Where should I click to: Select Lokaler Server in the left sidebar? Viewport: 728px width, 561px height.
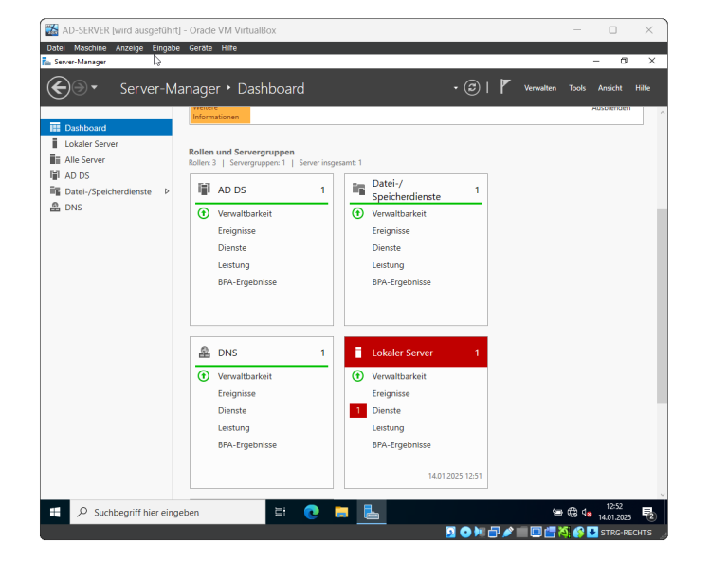(106, 144)
